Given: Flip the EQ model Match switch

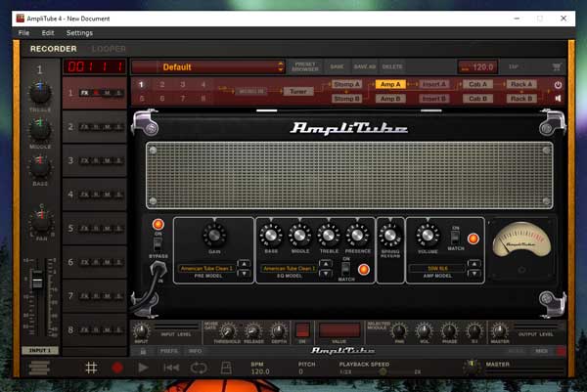Looking at the screenshot, I should [346, 269].
